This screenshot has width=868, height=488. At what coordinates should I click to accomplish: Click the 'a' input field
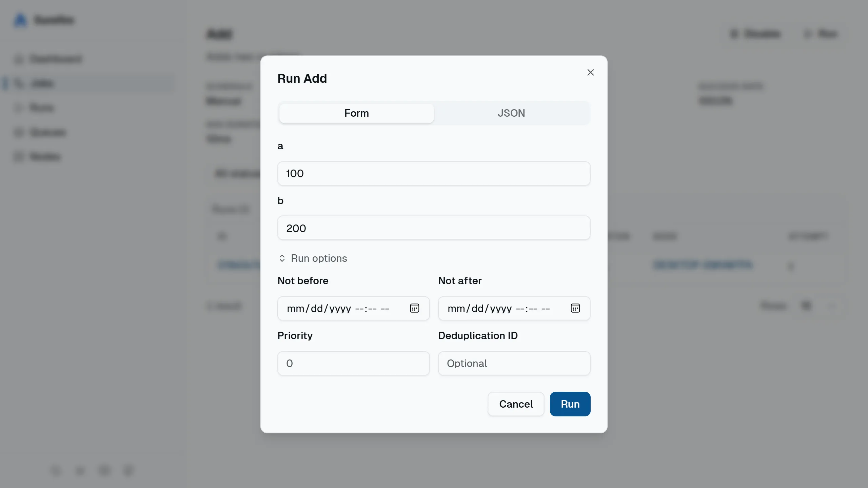[434, 173]
